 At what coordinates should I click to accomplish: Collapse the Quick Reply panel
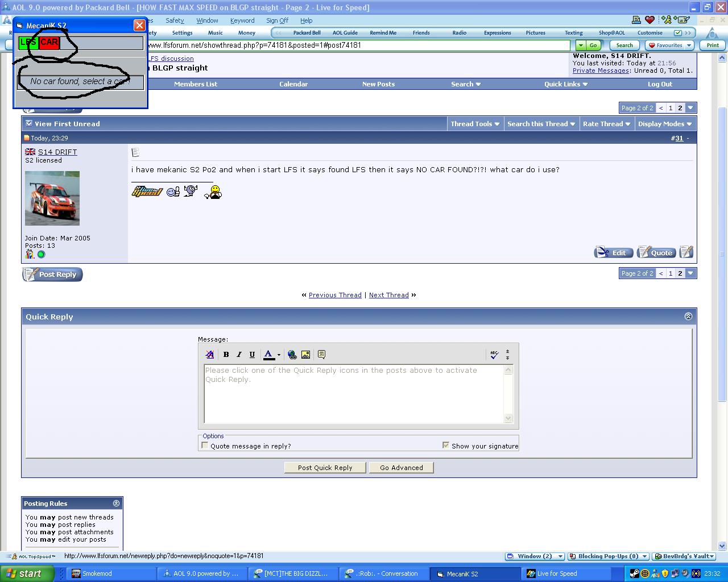[688, 317]
